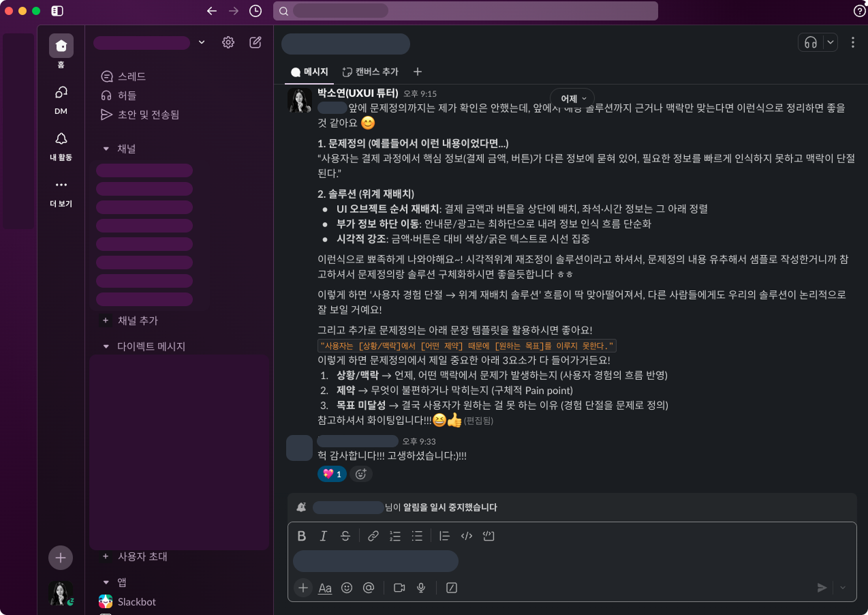868x615 pixels.
Task: Switch to 메시지 tab
Action: [x=309, y=72]
